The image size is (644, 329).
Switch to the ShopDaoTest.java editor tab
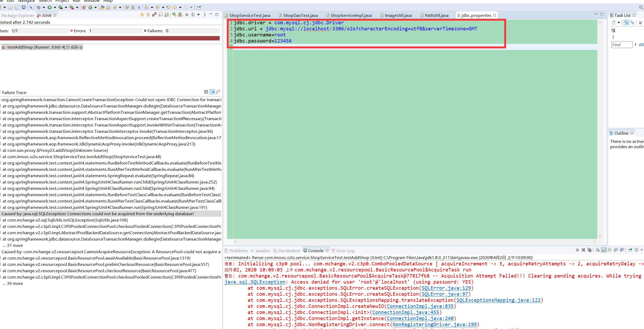point(298,15)
